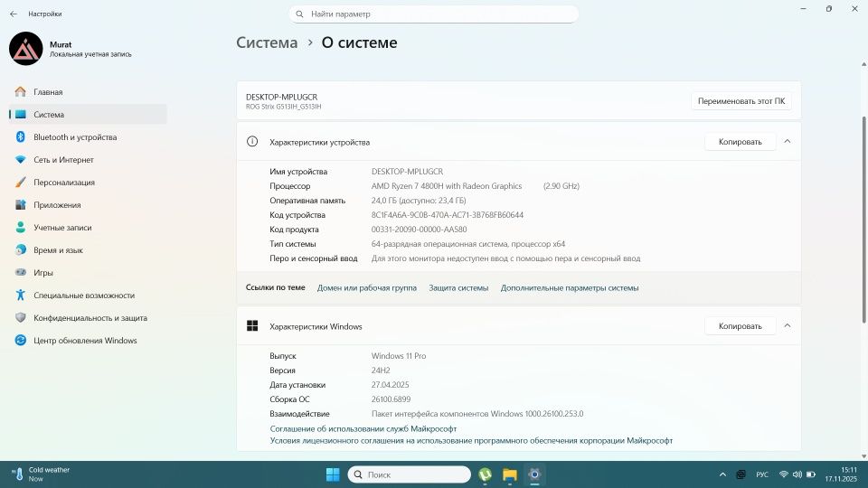Click Windows logo icon beside Характеристики Windows
868x488 pixels.
(x=252, y=326)
